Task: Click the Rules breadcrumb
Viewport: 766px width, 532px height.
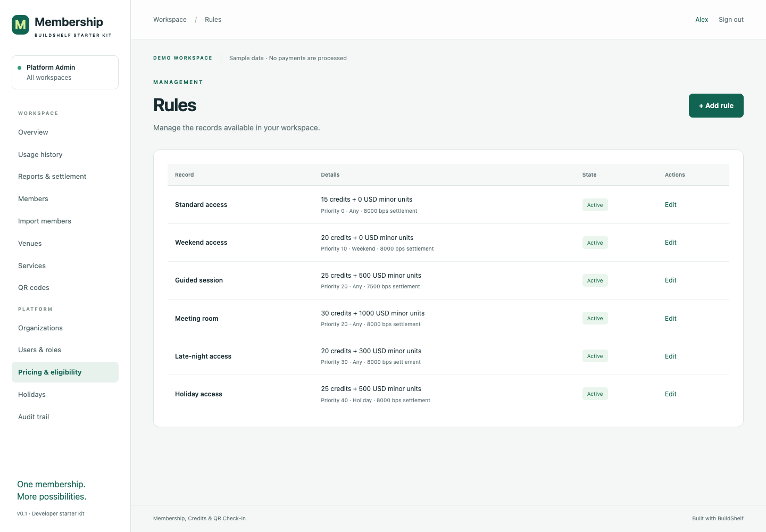Action: point(213,20)
